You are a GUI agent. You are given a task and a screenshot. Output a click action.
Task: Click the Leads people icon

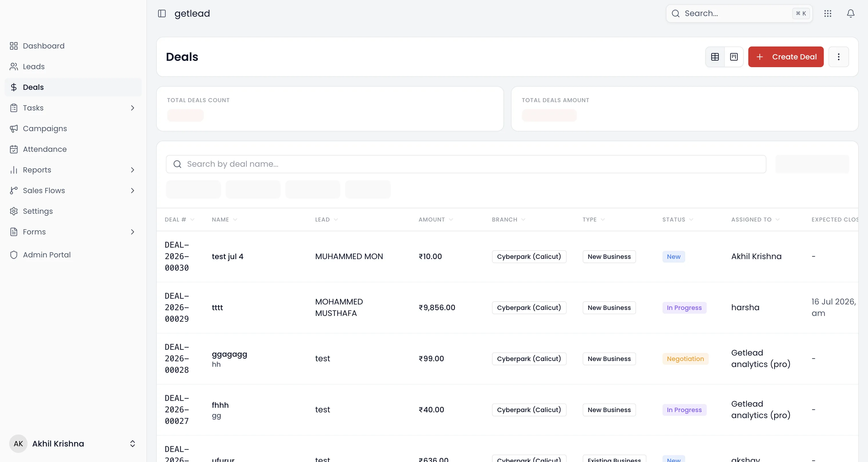[13, 66]
